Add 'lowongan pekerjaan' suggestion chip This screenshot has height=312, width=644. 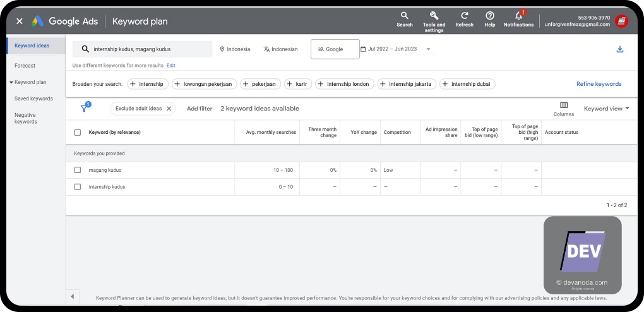(x=204, y=84)
